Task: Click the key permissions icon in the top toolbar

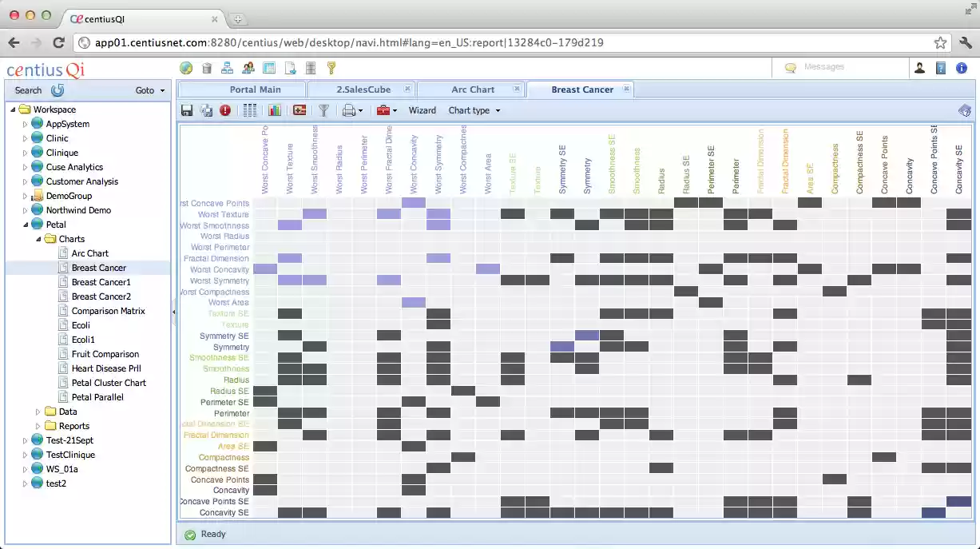Action: [331, 67]
